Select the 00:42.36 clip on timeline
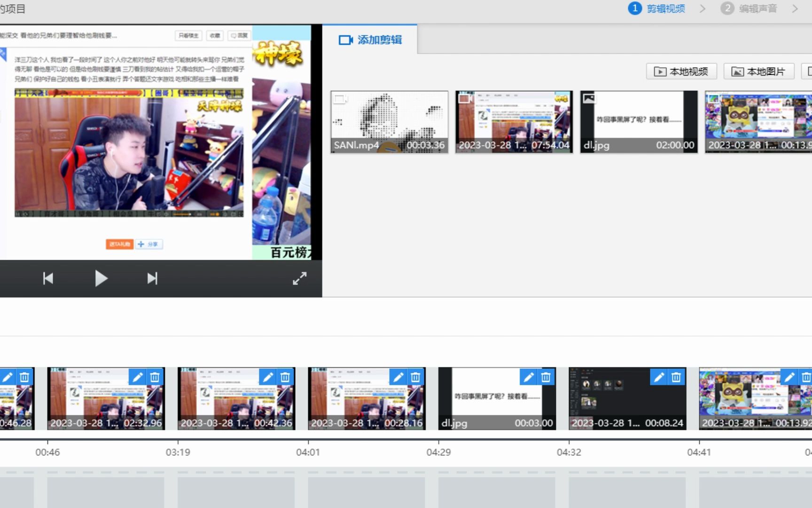Image resolution: width=812 pixels, height=508 pixels. (x=236, y=398)
